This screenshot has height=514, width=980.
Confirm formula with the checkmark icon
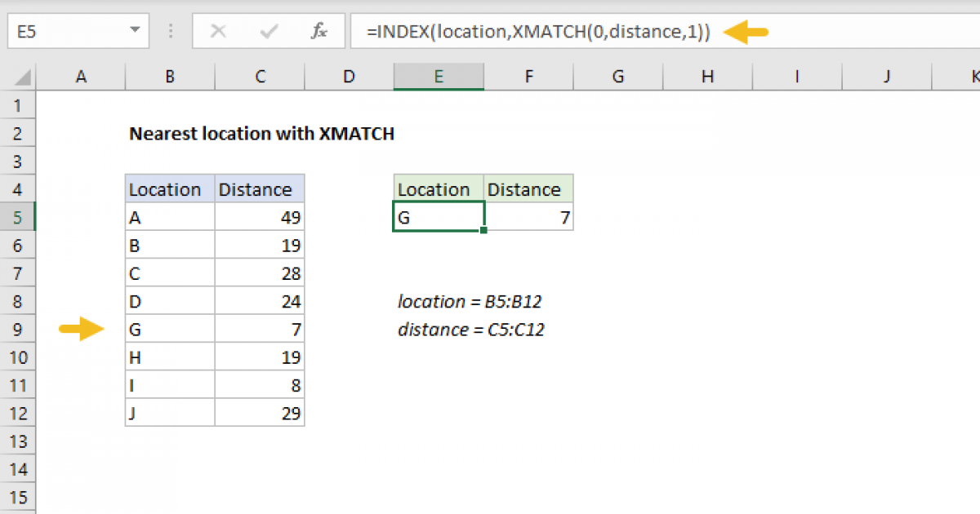(x=267, y=31)
